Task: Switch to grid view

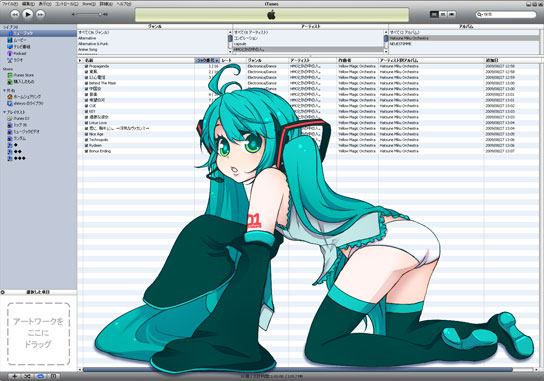Action: [443, 14]
